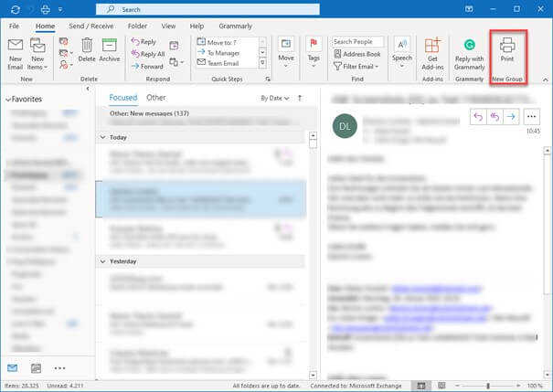Open the Move dropdown
This screenshot has height=392, width=553.
pos(286,53)
